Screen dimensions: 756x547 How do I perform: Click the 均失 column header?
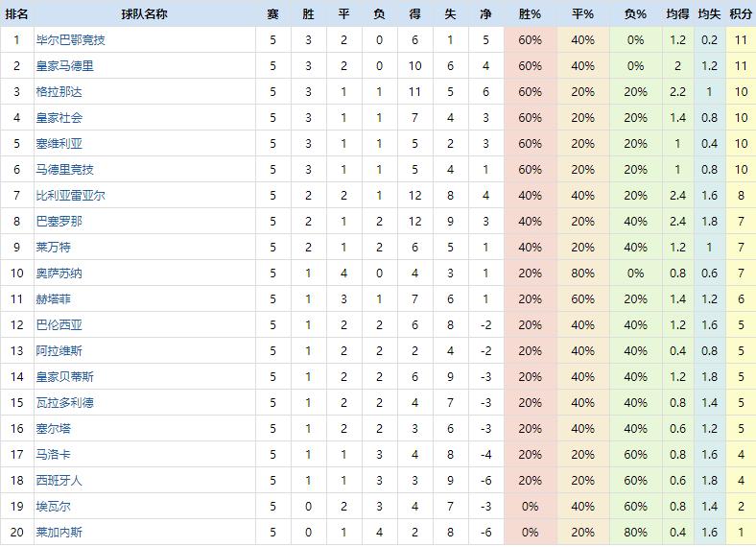(709, 14)
